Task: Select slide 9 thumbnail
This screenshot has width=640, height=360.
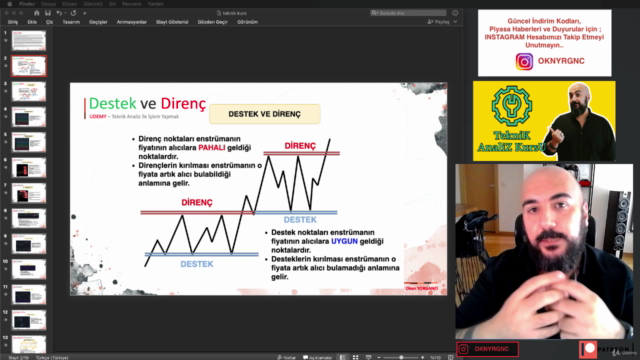Action: click(x=29, y=244)
